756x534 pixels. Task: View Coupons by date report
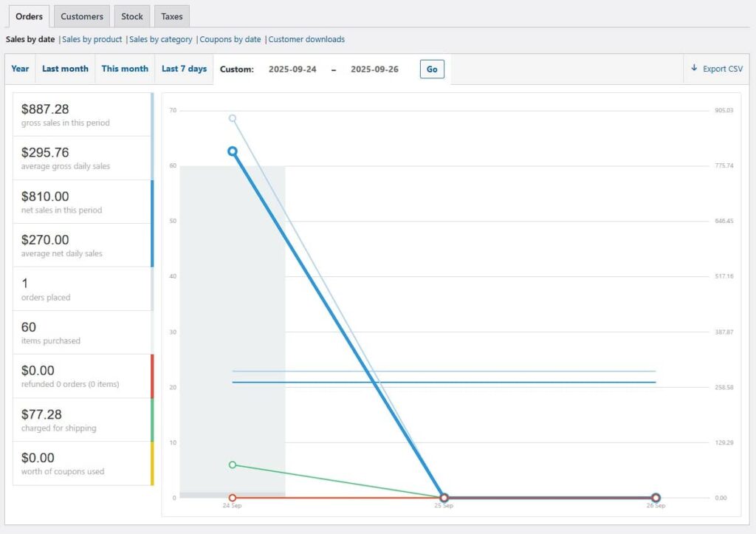click(x=230, y=39)
